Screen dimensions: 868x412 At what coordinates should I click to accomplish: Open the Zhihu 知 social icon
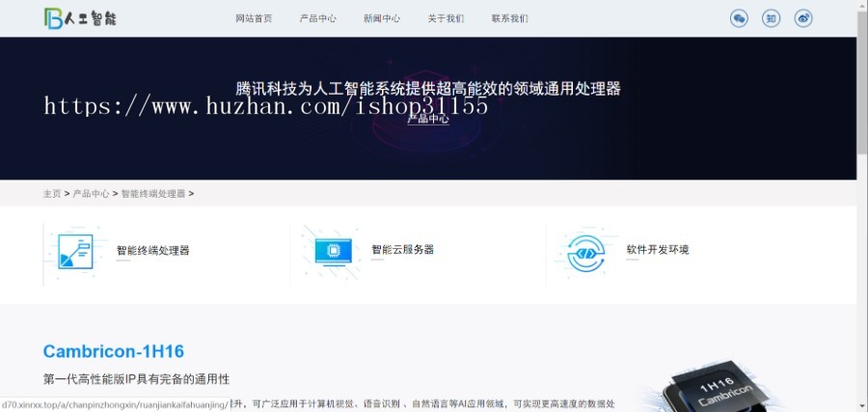click(x=771, y=18)
